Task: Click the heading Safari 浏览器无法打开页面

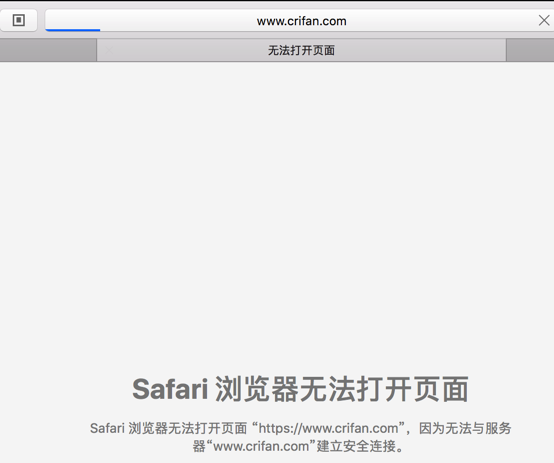Action: pos(301,389)
